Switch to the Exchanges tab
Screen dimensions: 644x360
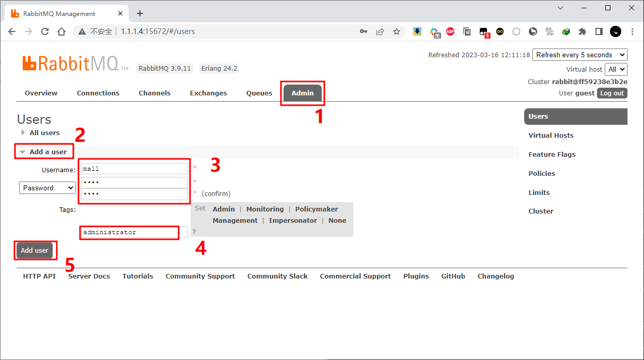[208, 93]
